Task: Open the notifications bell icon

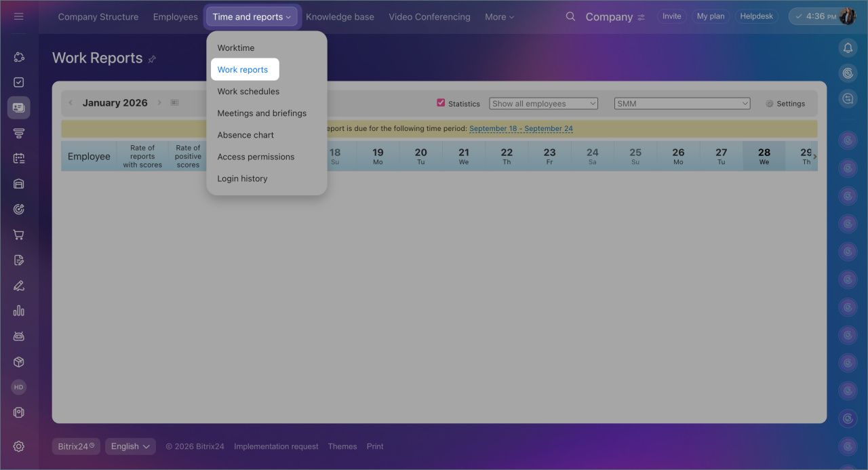Action: point(848,47)
